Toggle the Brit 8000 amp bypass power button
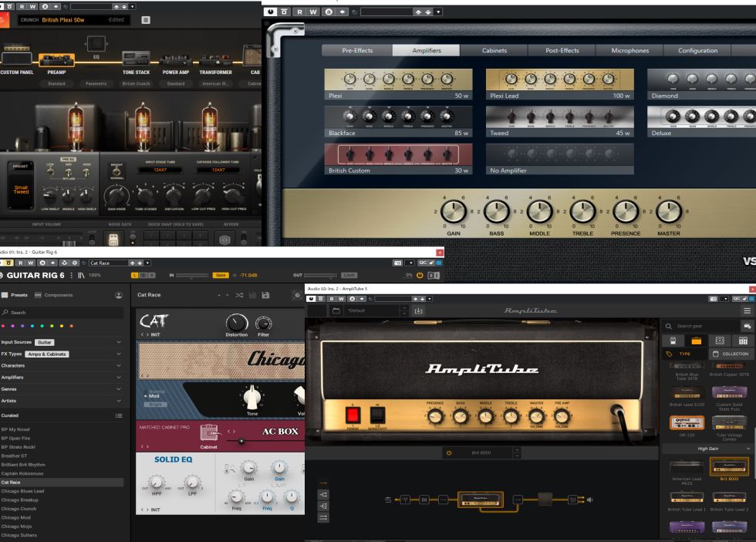 pos(449,452)
